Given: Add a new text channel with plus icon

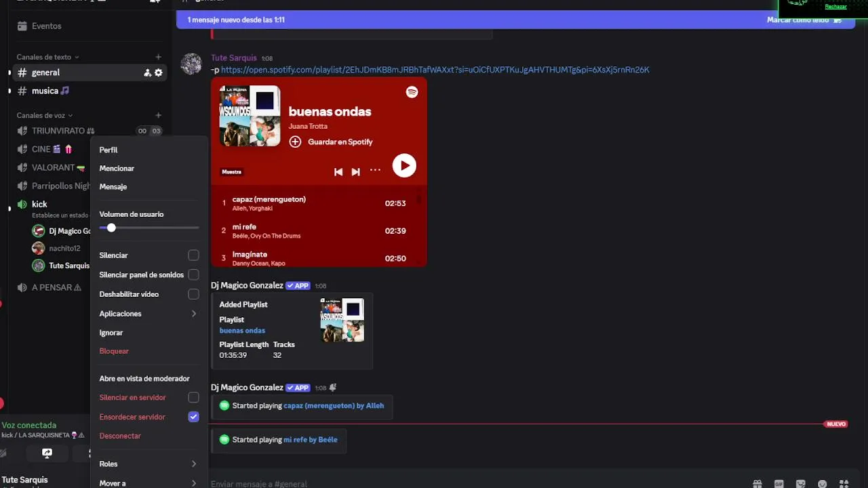Looking at the screenshot, I should click(158, 58).
